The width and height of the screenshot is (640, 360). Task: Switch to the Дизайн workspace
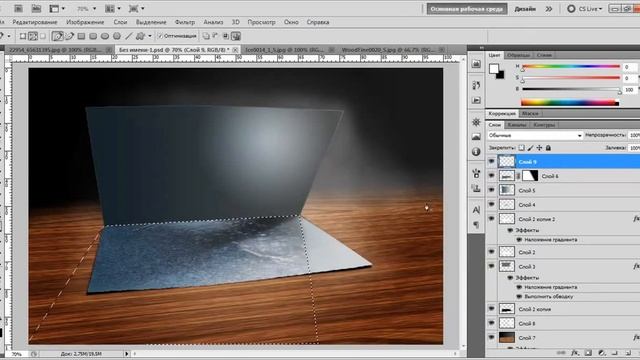(x=525, y=9)
